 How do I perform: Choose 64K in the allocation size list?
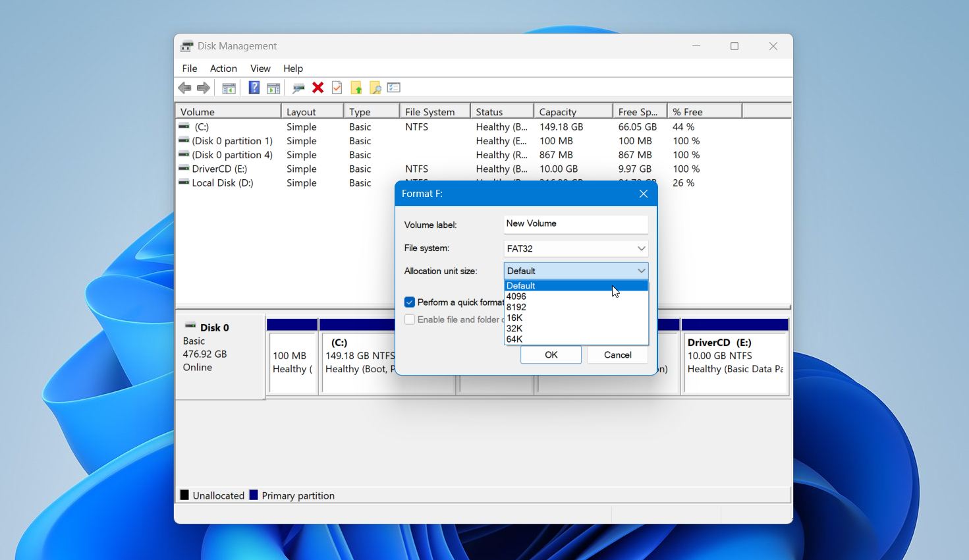(x=576, y=339)
